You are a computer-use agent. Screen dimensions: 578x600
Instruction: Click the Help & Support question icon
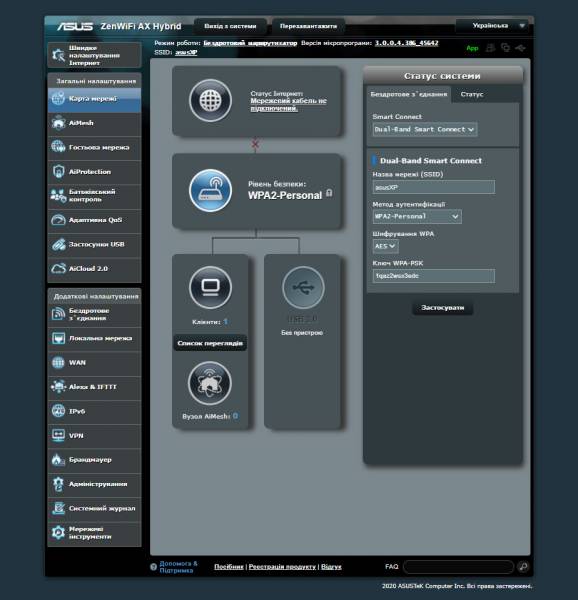[x=154, y=567]
